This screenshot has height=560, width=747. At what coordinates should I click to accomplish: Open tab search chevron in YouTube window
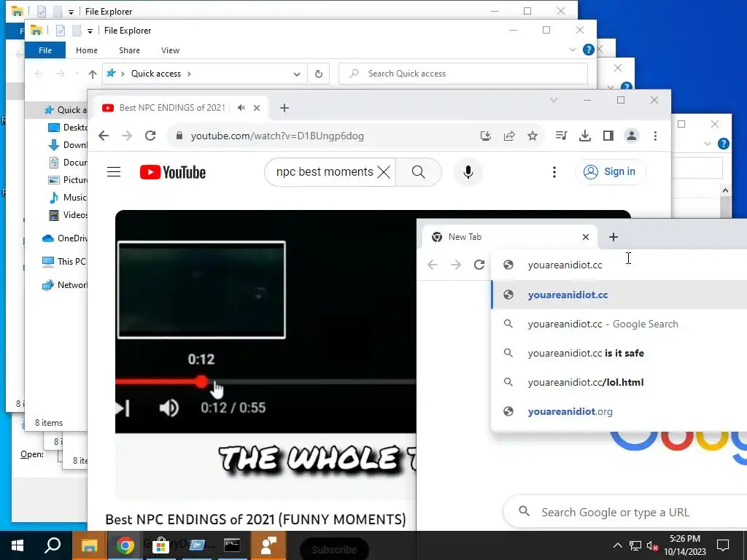coord(553,100)
